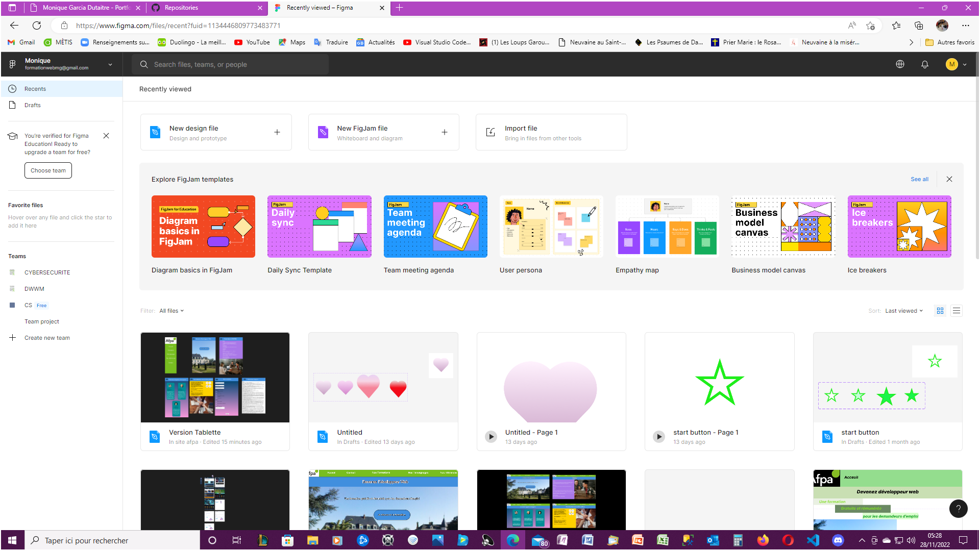Open the All files filter dropdown
This screenshot has width=980, height=551.
click(171, 311)
